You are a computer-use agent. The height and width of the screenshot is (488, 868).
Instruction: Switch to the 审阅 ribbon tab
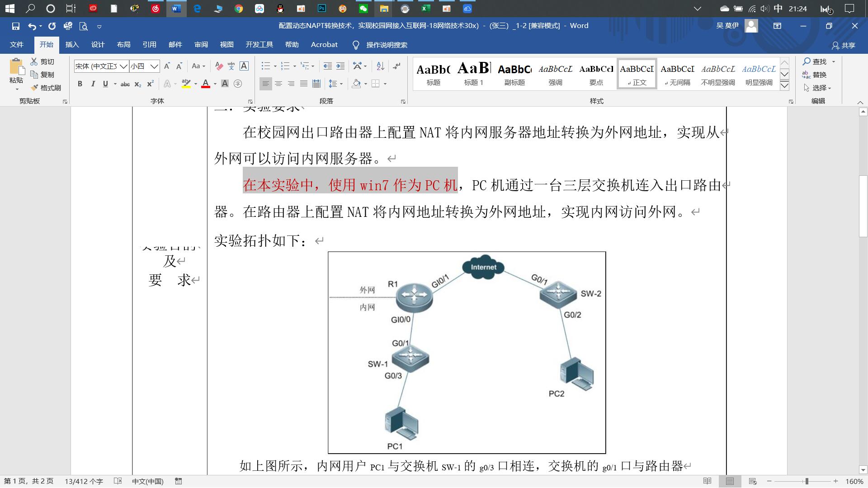tap(201, 44)
